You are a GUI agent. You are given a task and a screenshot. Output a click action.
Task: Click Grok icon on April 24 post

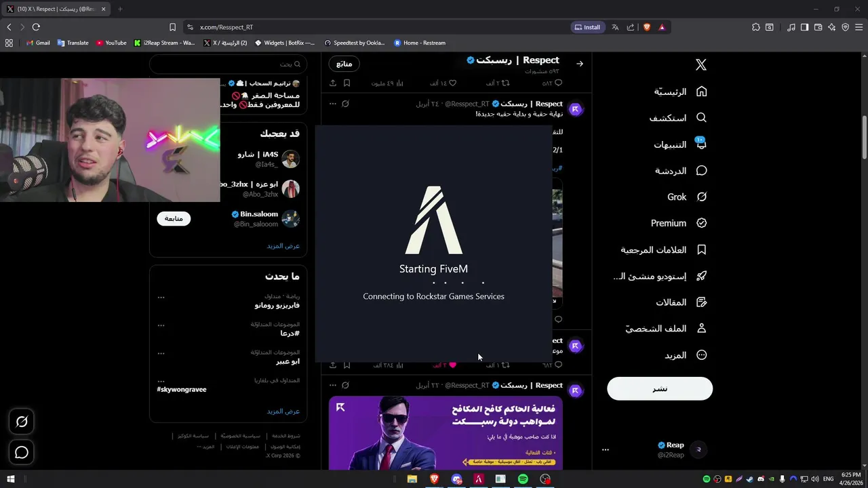(x=345, y=104)
